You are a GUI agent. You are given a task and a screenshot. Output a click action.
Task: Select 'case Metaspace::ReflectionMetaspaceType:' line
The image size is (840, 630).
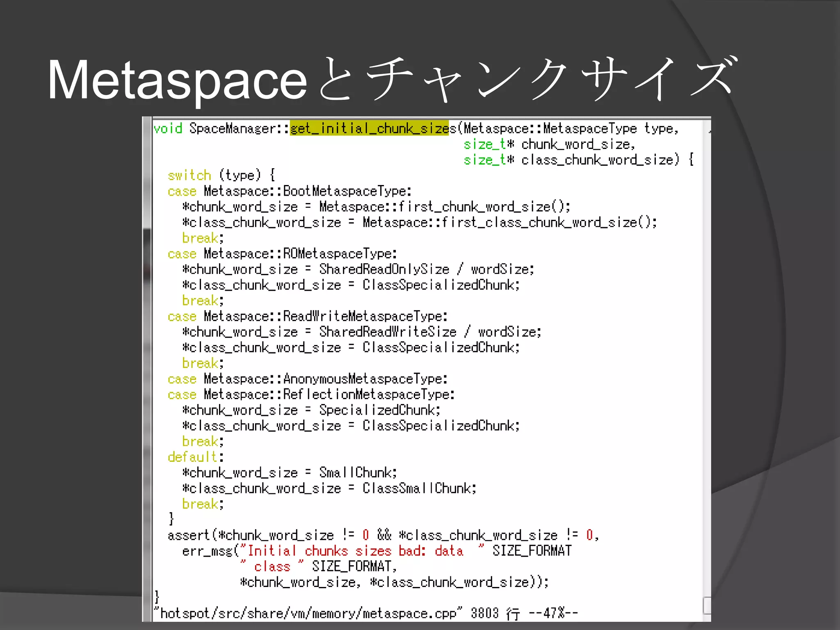(311, 394)
